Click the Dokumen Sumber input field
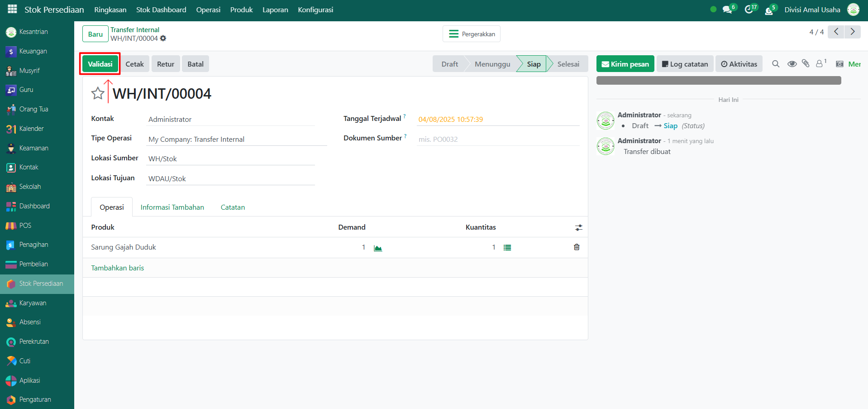 497,140
